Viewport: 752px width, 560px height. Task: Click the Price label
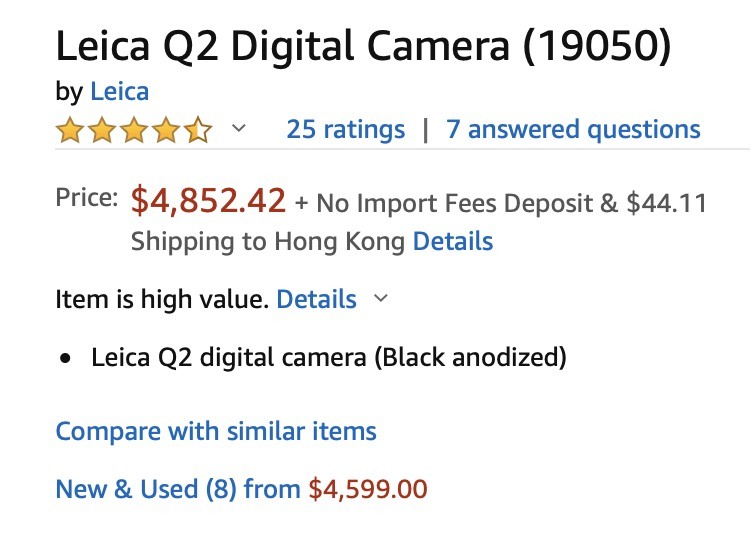87,199
